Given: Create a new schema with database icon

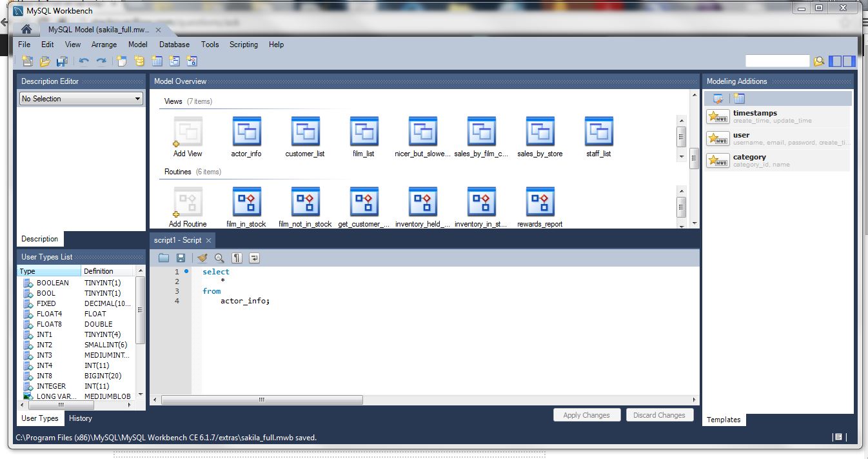Looking at the screenshot, I should click(139, 61).
